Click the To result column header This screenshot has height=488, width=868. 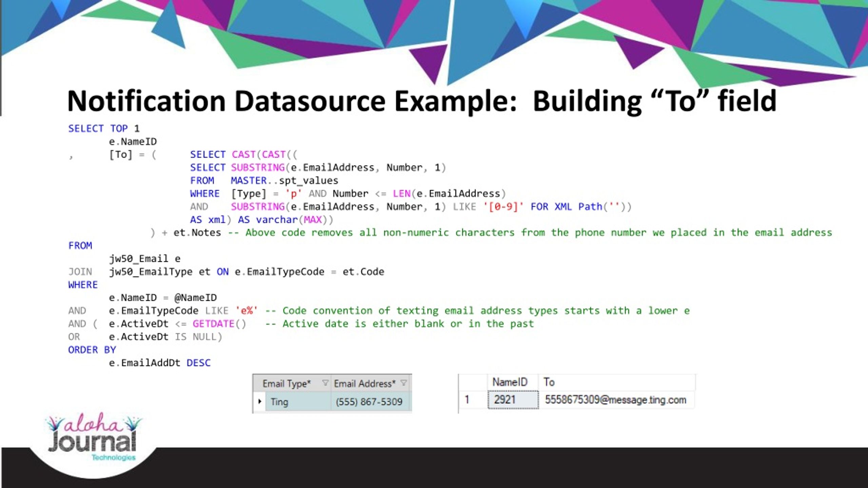click(616, 382)
